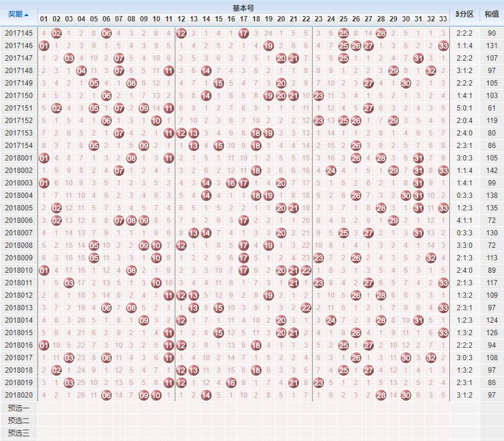Click red ball 02 in row 2018018
The width and height of the screenshot is (504, 441).
click(x=56, y=371)
